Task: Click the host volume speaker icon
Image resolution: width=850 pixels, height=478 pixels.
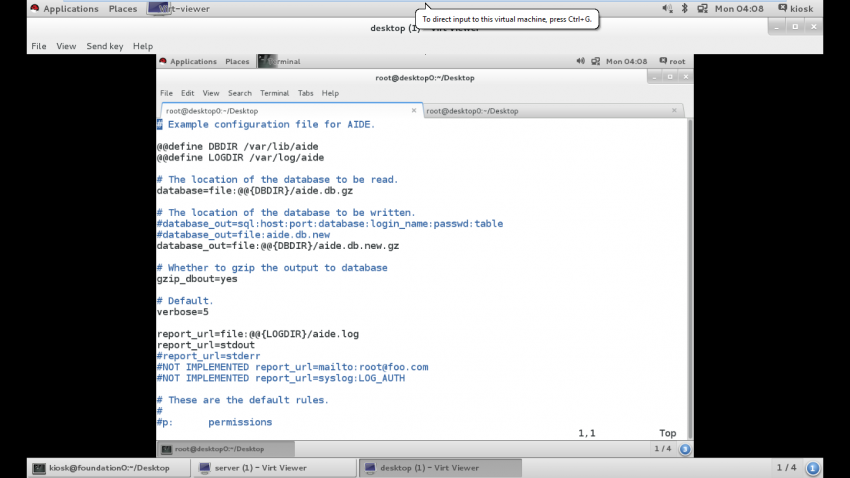Action: (668, 9)
